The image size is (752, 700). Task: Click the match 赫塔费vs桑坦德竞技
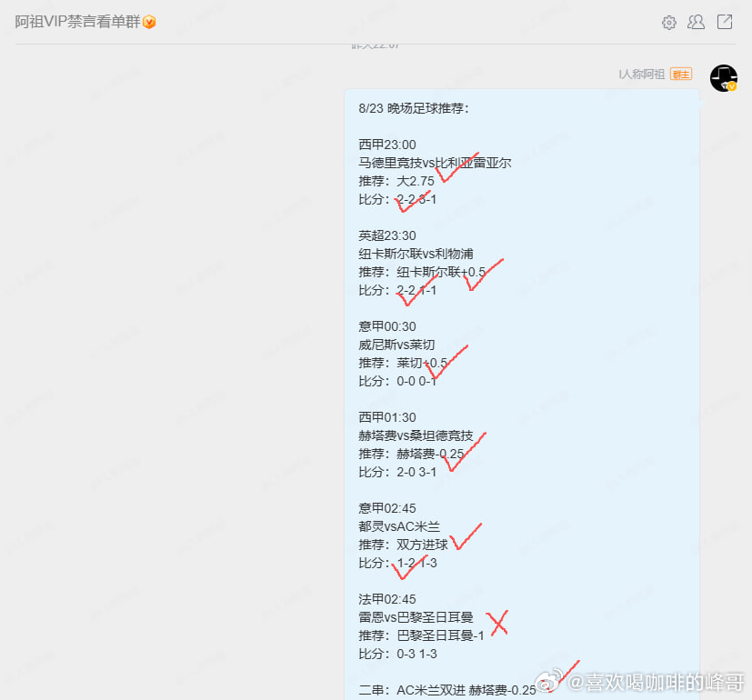[416, 435]
